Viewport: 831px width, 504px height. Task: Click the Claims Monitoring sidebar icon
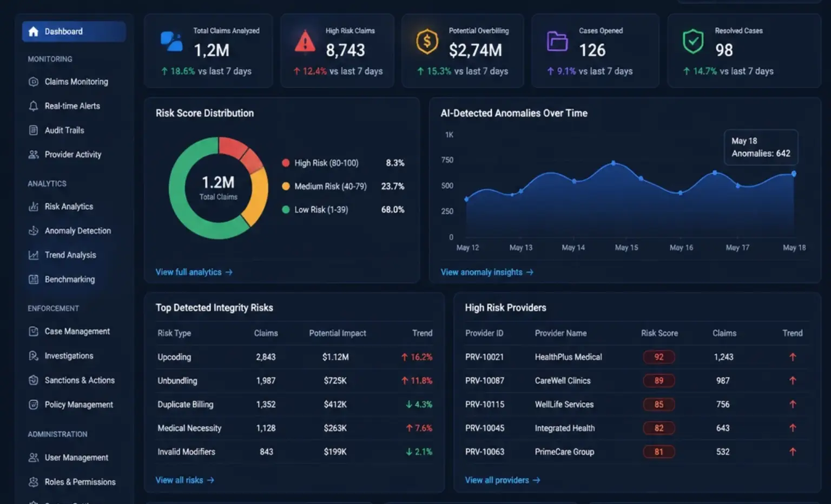click(x=34, y=82)
